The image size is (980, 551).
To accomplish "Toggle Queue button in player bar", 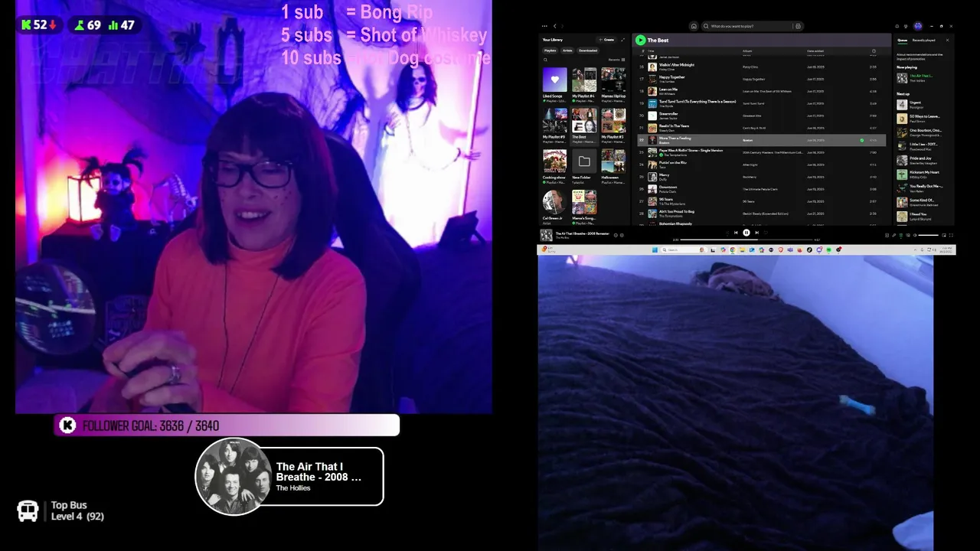I will (901, 235).
